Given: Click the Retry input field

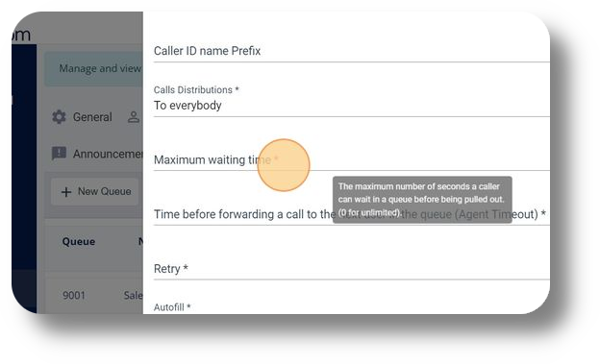Looking at the screenshot, I should pos(352,269).
